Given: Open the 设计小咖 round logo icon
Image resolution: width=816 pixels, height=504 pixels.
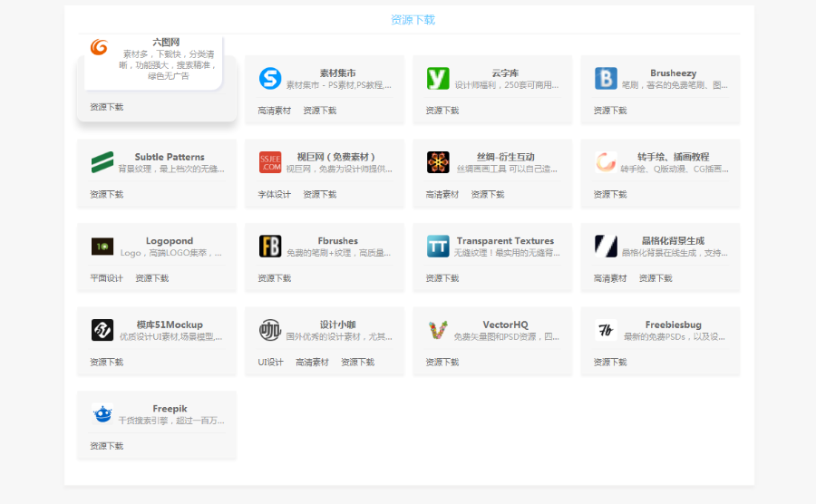Looking at the screenshot, I should (x=270, y=330).
